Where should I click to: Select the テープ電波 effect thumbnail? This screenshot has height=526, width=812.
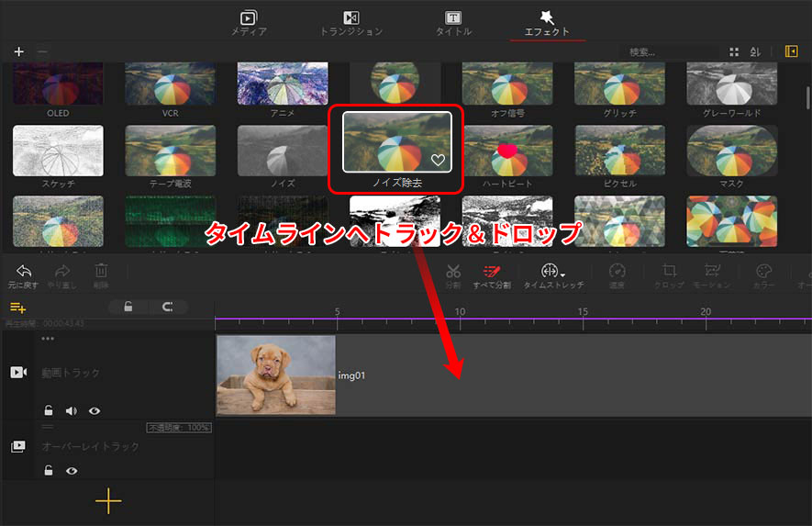click(171, 151)
